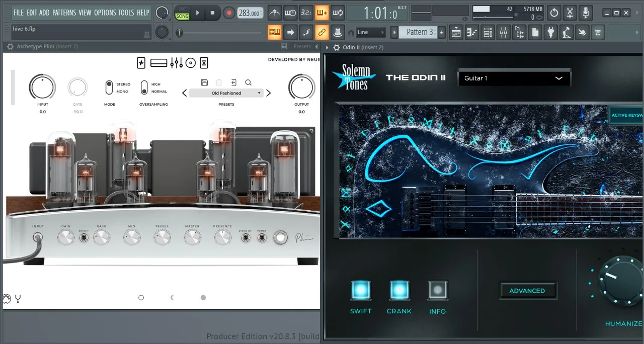Adjust the master pitch knob
The height and width of the screenshot is (344, 644).
pyautogui.click(x=162, y=32)
